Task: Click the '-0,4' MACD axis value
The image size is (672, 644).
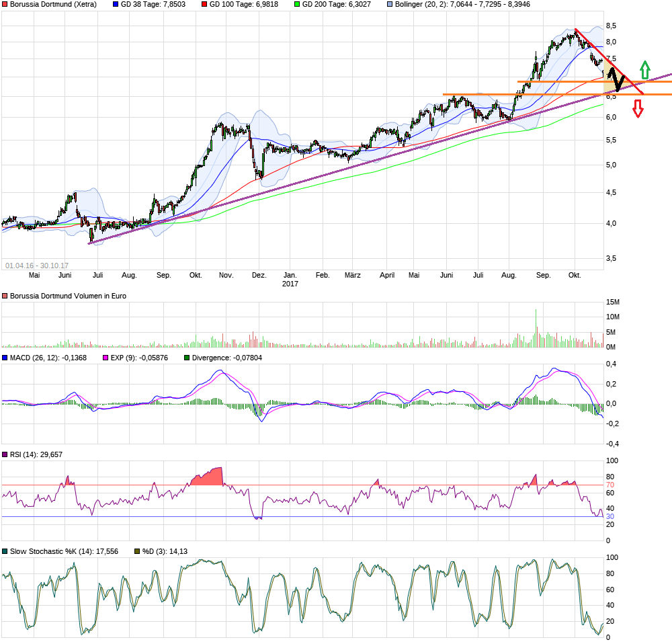Action: pyautogui.click(x=611, y=444)
